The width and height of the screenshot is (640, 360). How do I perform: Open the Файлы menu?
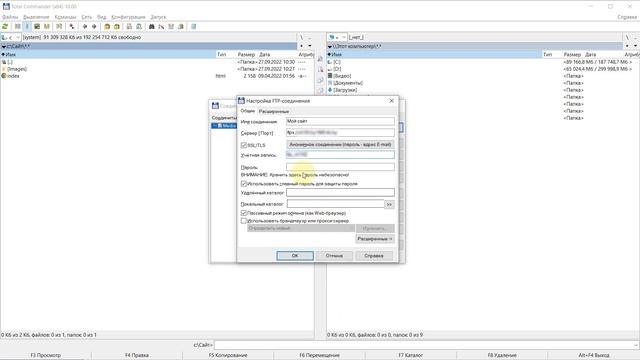[x=10, y=17]
